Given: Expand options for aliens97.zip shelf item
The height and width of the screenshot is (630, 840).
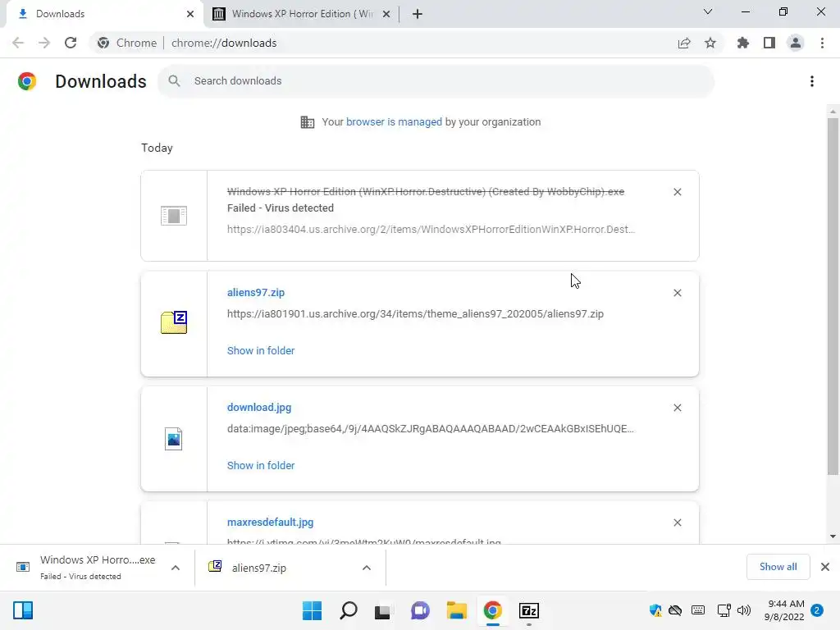Looking at the screenshot, I should 367,568.
